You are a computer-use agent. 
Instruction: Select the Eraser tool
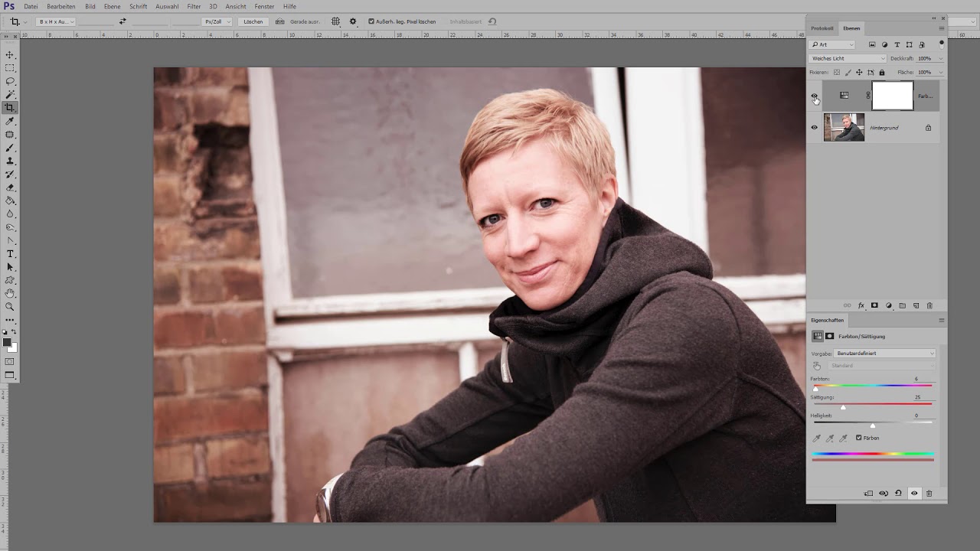pos(10,187)
